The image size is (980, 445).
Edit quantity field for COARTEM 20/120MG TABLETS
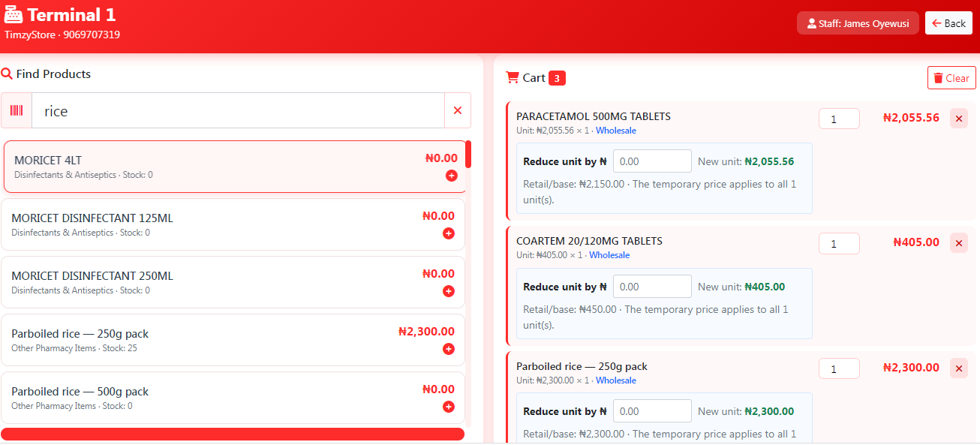click(x=839, y=243)
